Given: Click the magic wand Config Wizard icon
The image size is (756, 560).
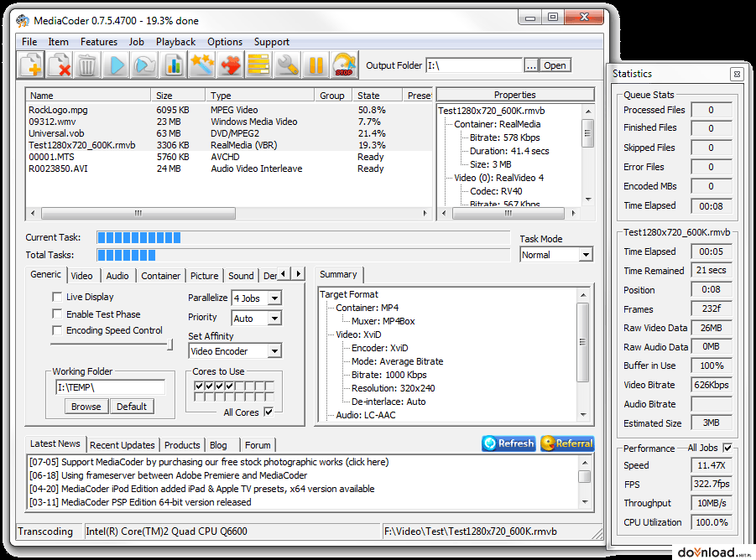Looking at the screenshot, I should pyautogui.click(x=201, y=65).
